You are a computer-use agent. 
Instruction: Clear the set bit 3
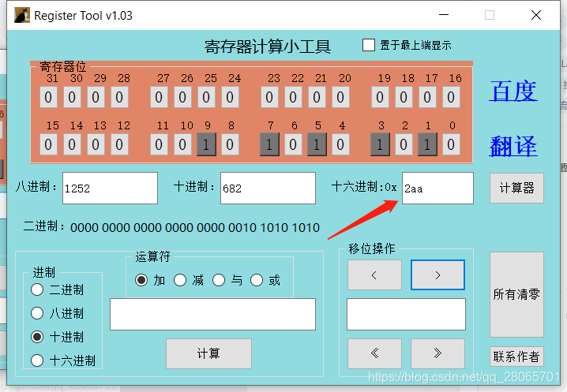[x=380, y=144]
